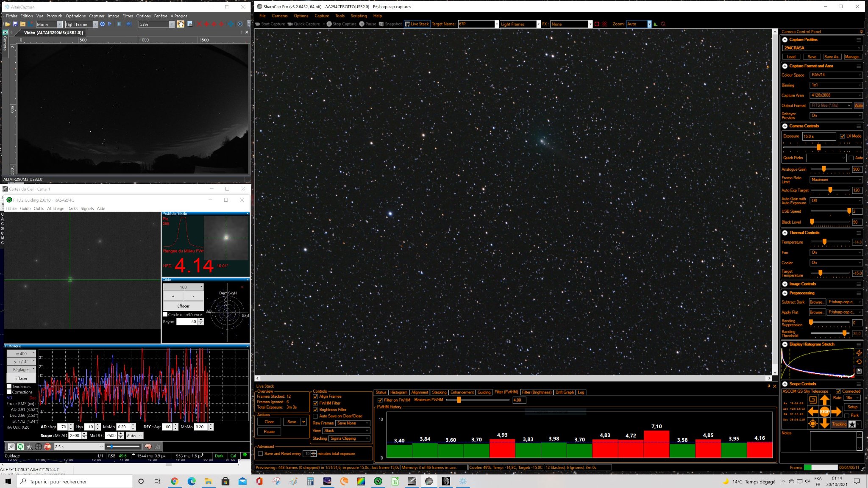The height and width of the screenshot is (488, 868).
Task: Click the Capture Profiles Load button
Action: pyautogui.click(x=791, y=57)
